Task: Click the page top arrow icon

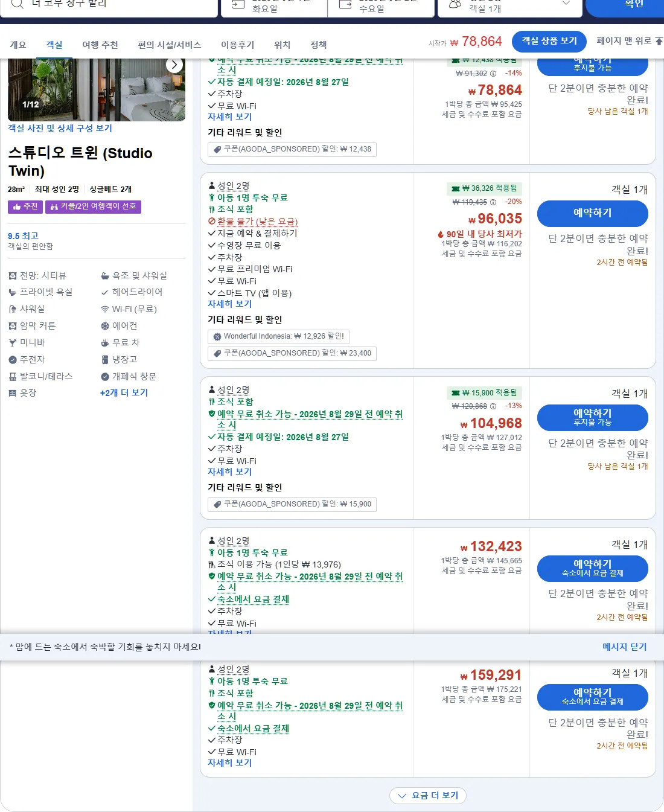Action: click(x=659, y=41)
